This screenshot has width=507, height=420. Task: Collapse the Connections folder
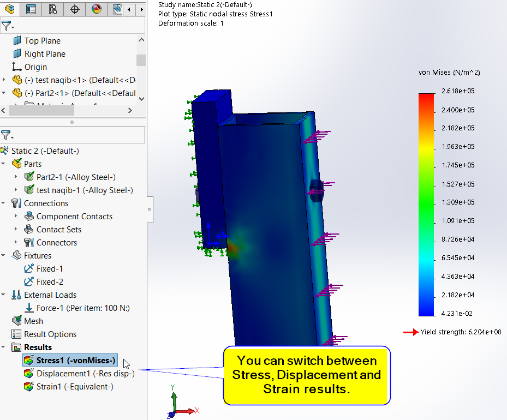[x=3, y=203]
